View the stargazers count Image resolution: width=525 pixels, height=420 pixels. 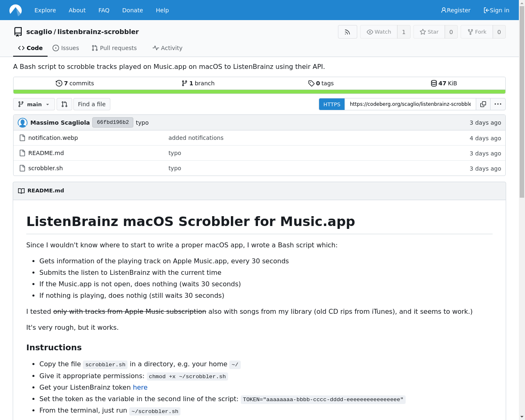451,32
